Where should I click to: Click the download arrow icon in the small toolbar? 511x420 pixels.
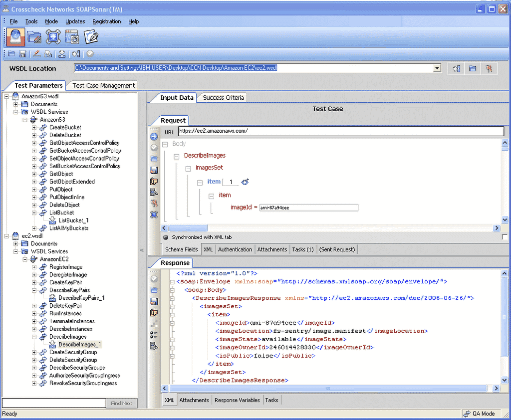click(62, 54)
